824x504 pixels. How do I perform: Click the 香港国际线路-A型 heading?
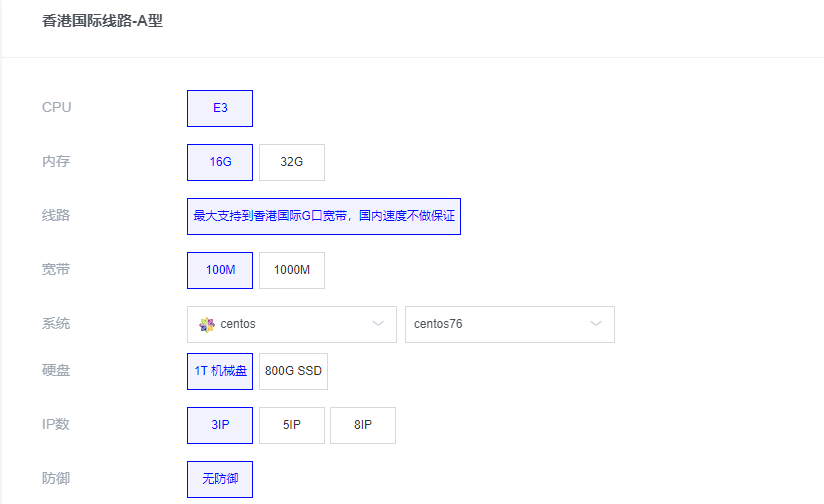(x=102, y=21)
